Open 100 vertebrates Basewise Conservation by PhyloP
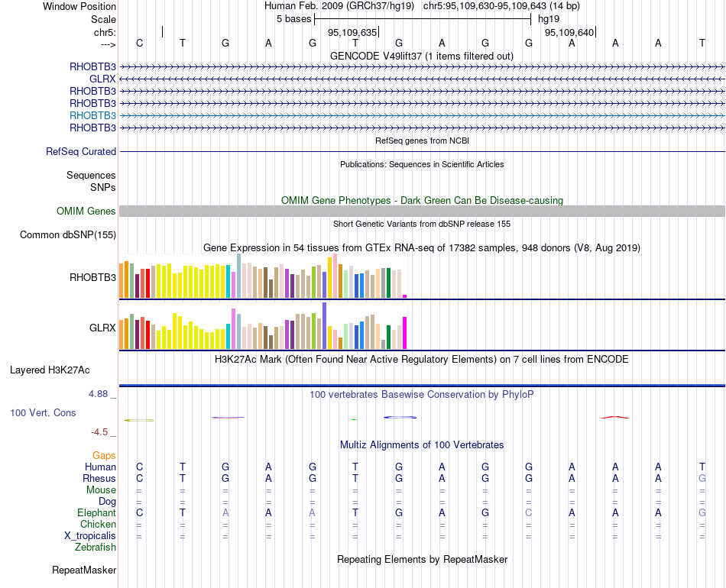Viewport: 726px width, 588px height. coord(421,394)
